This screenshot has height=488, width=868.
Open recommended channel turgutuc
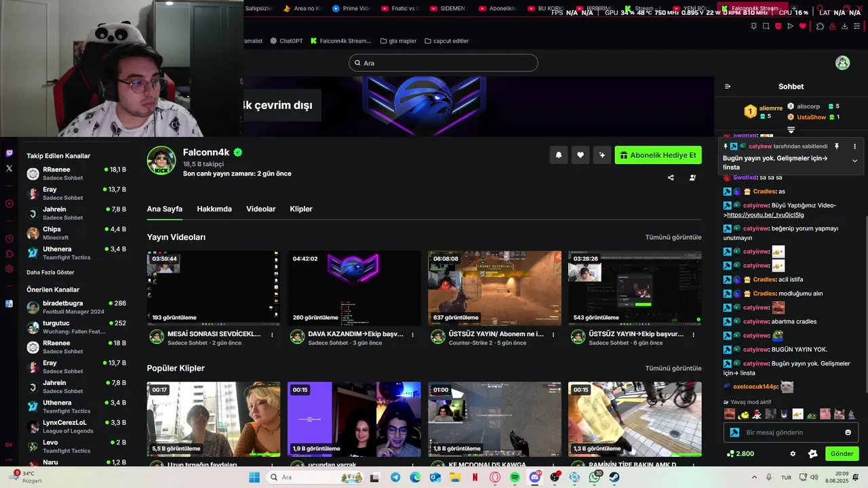coord(76,327)
